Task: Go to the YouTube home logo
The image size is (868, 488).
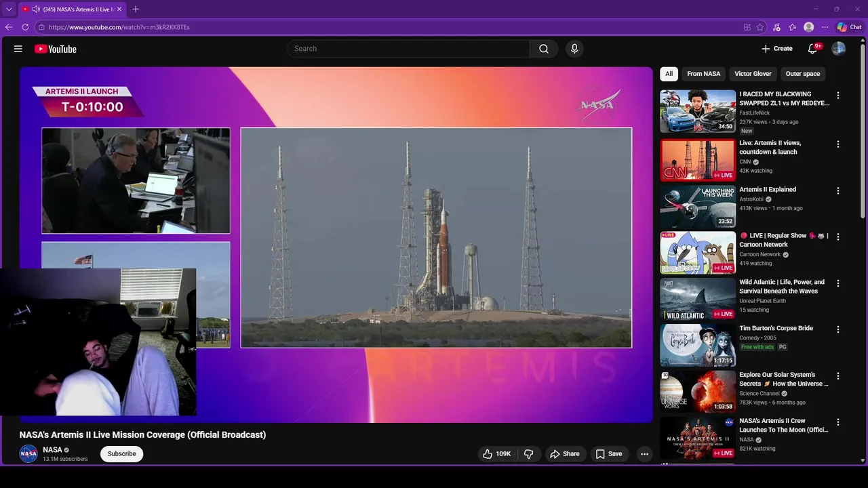Action: coord(55,49)
